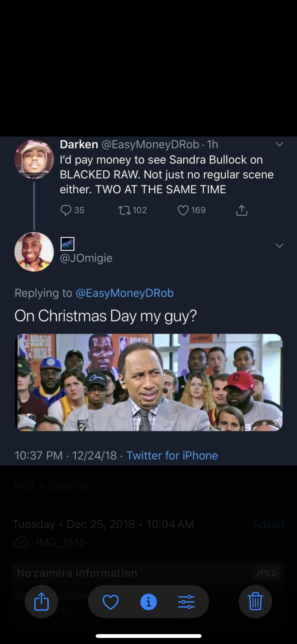Favorite the photo with heart icon
Image resolution: width=297 pixels, height=644 pixels.
110,601
